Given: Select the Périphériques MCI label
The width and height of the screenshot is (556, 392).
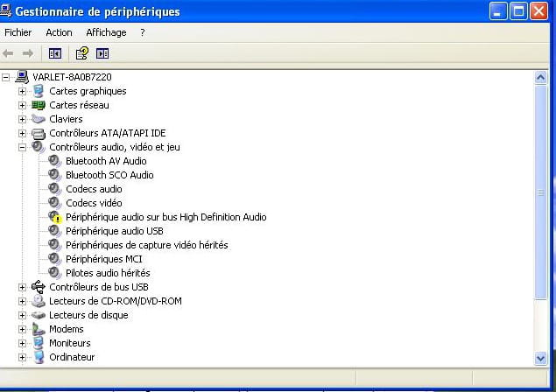Looking at the screenshot, I should pos(104,259).
